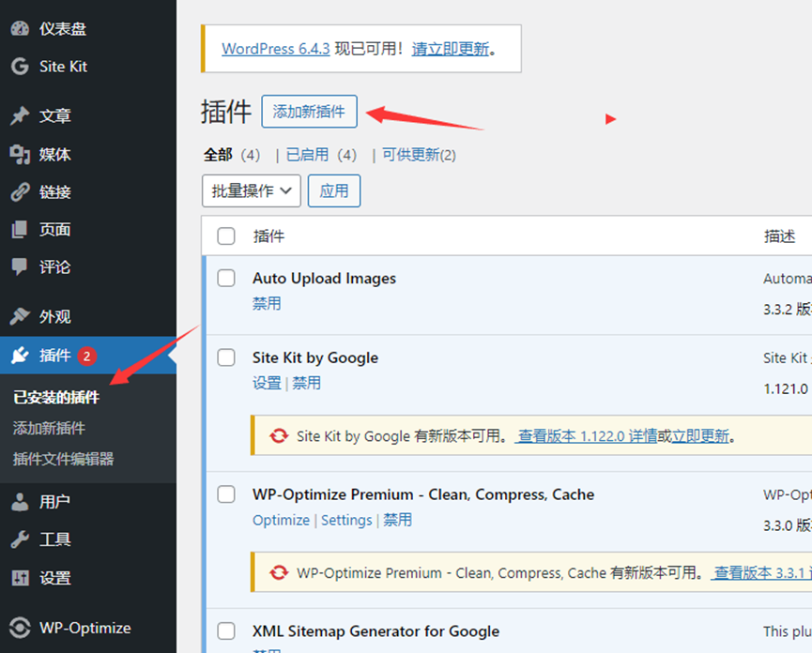
Task: Click 立即更新 in the Site Kit notice
Action: coord(700,435)
